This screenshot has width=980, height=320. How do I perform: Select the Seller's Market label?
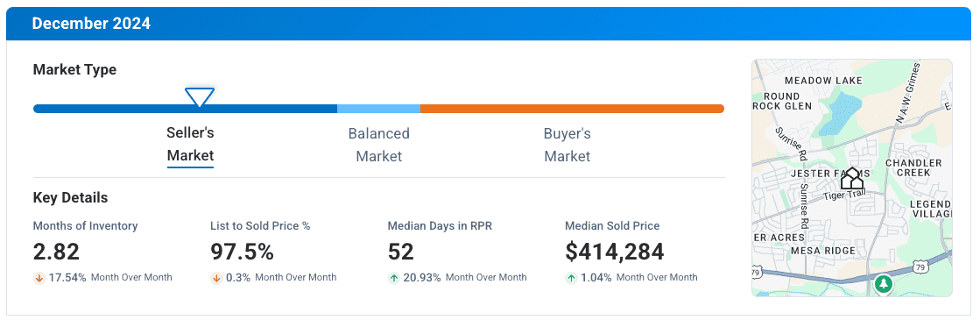tap(191, 144)
